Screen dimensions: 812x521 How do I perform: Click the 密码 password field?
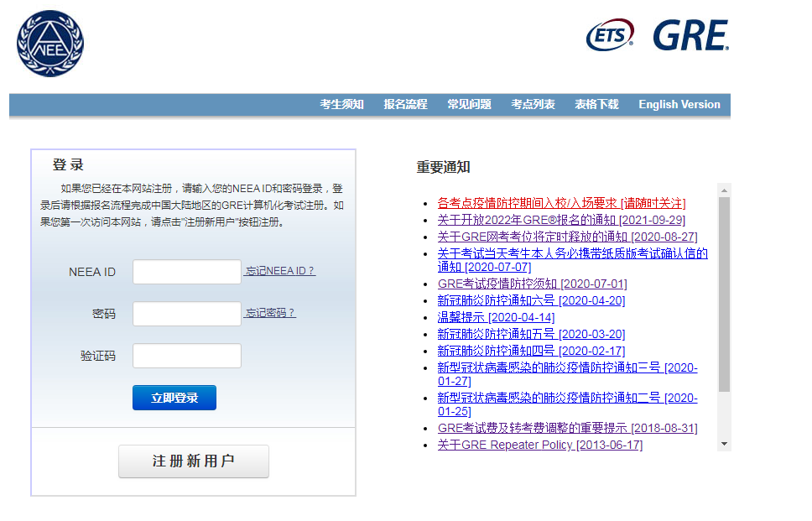click(x=187, y=314)
